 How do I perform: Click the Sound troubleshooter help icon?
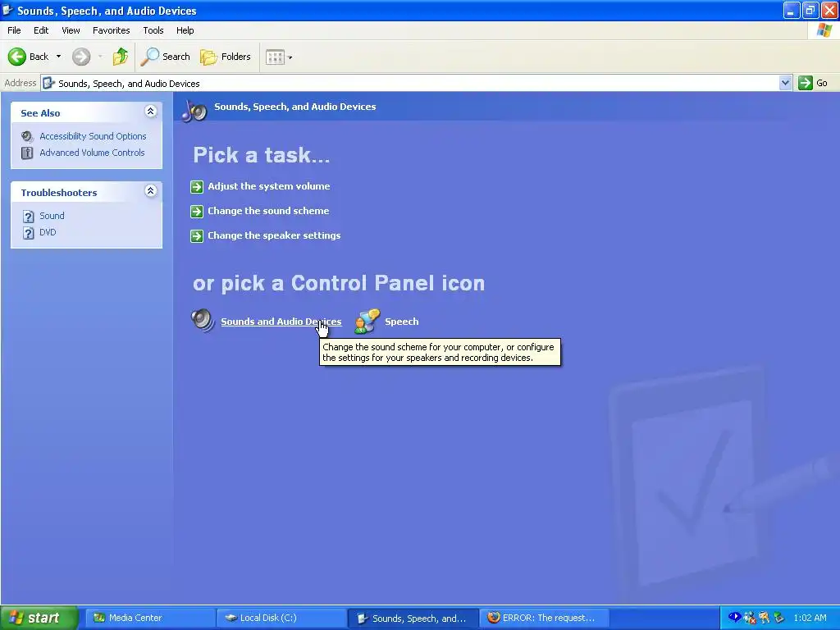click(29, 217)
